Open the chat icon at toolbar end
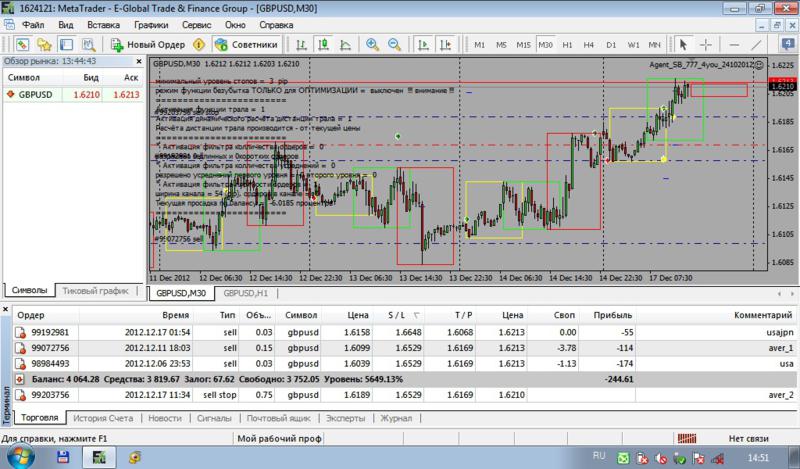This screenshot has width=800, height=469. (788, 44)
